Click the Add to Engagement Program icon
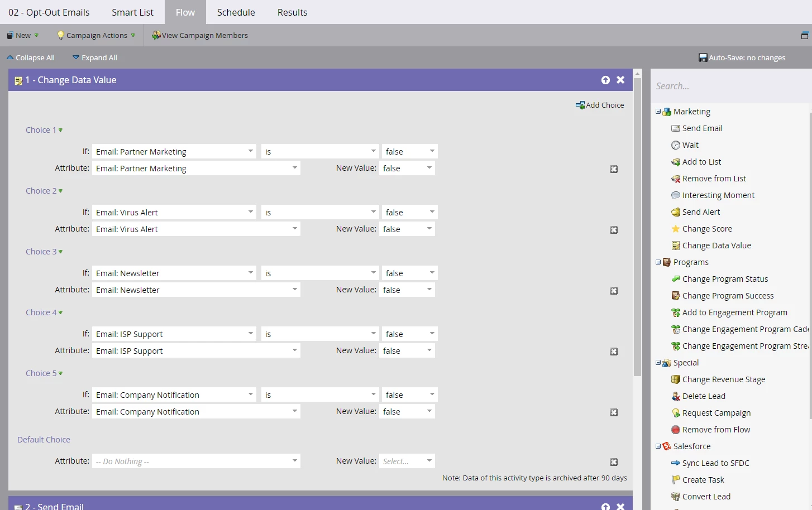 (675, 312)
